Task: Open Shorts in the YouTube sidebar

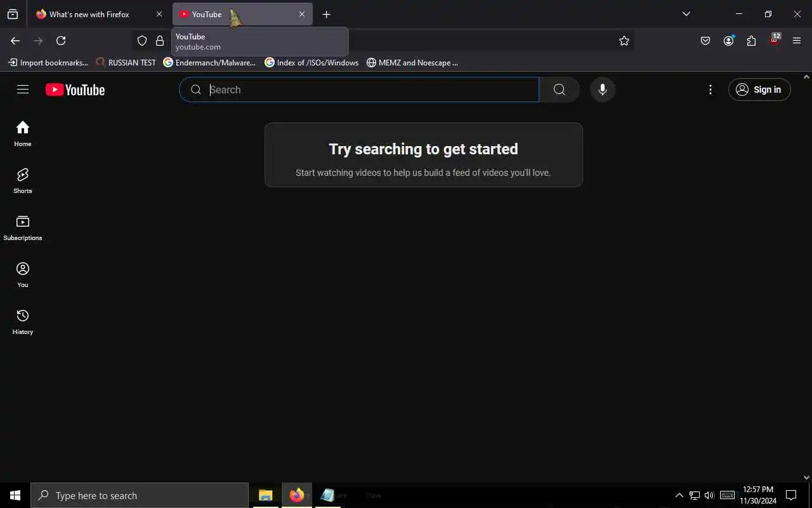Action: click(23, 181)
